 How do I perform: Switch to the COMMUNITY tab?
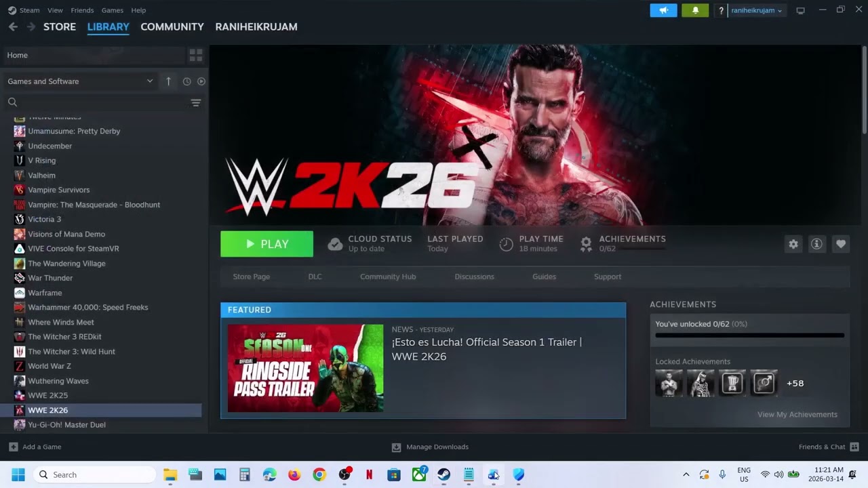(172, 26)
